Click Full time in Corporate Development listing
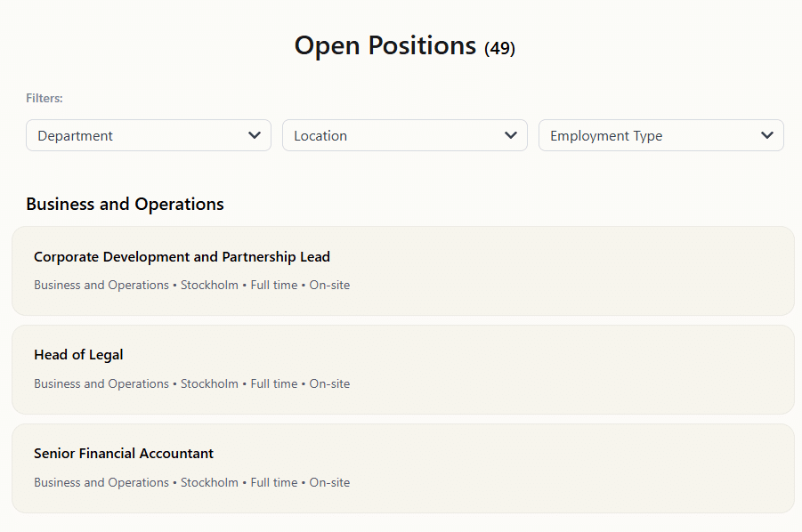The height and width of the screenshot is (532, 802). click(x=274, y=286)
